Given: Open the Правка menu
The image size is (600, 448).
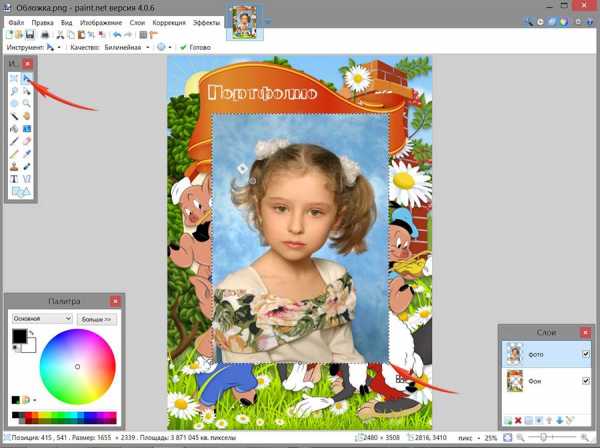Looking at the screenshot, I should (42, 23).
